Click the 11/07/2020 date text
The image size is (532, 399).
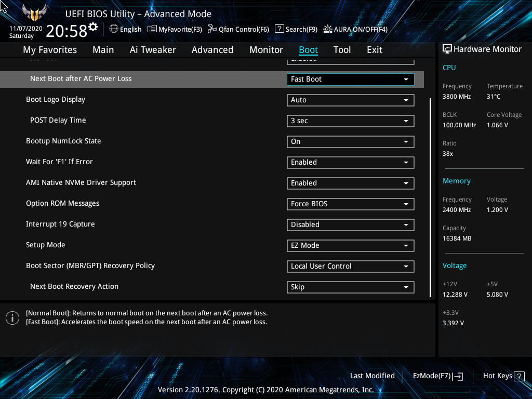point(26,29)
